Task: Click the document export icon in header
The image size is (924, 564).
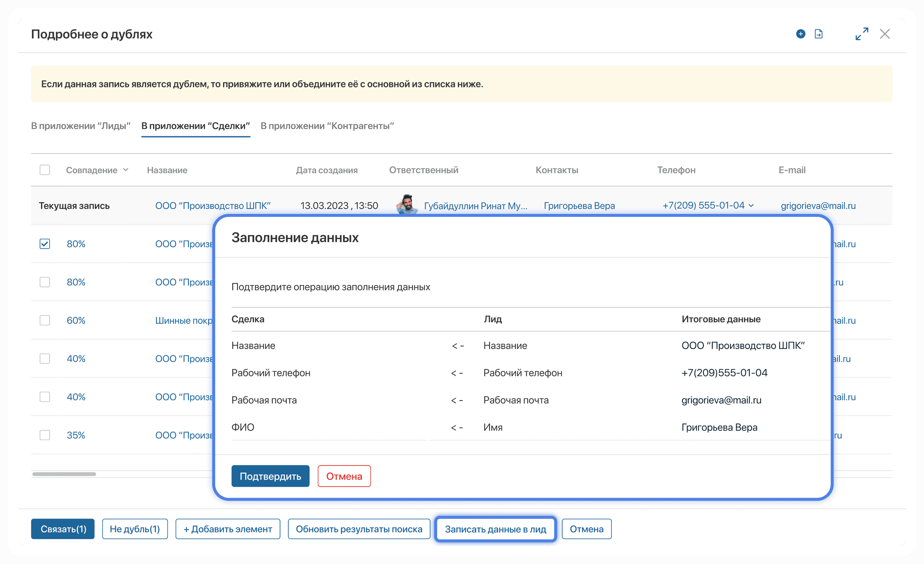Action: tap(818, 34)
